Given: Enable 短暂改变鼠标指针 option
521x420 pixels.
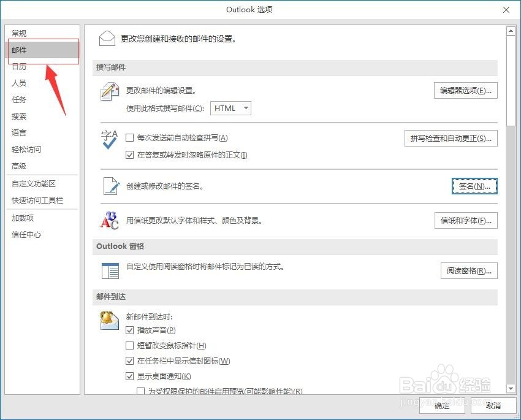Looking at the screenshot, I should pos(129,346).
